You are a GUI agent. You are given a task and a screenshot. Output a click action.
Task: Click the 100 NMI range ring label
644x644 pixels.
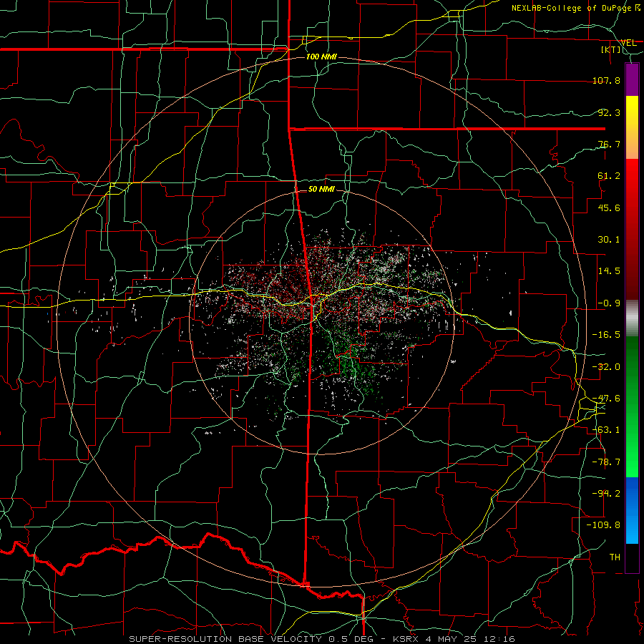(321, 57)
